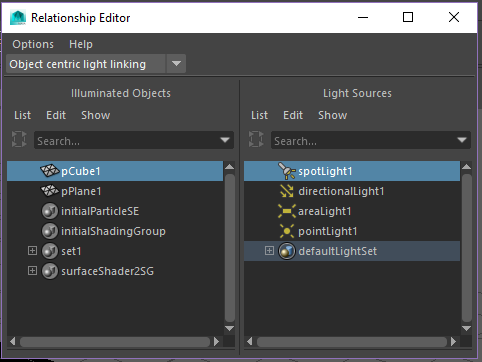Open Edit menu under Illuminated Objects
The width and height of the screenshot is (482, 362).
56,115
